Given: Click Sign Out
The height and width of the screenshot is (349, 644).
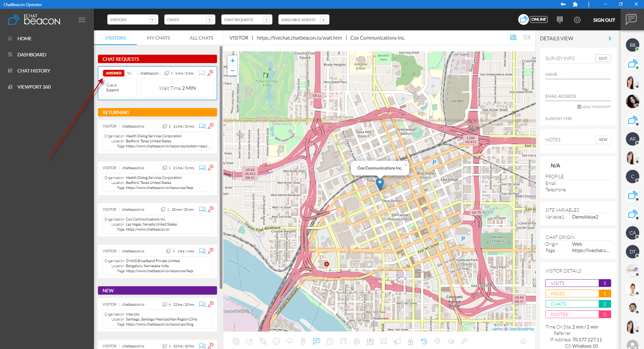Looking at the screenshot, I should point(604,20).
